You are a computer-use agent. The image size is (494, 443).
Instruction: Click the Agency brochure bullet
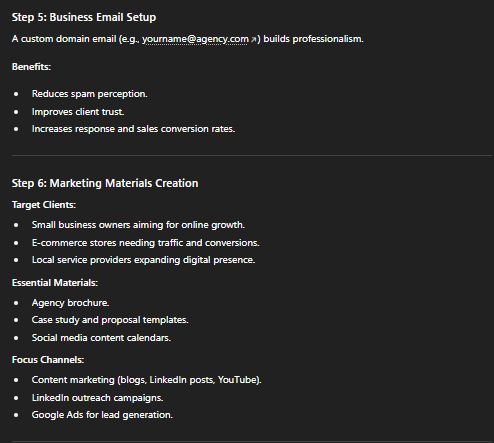(70, 303)
